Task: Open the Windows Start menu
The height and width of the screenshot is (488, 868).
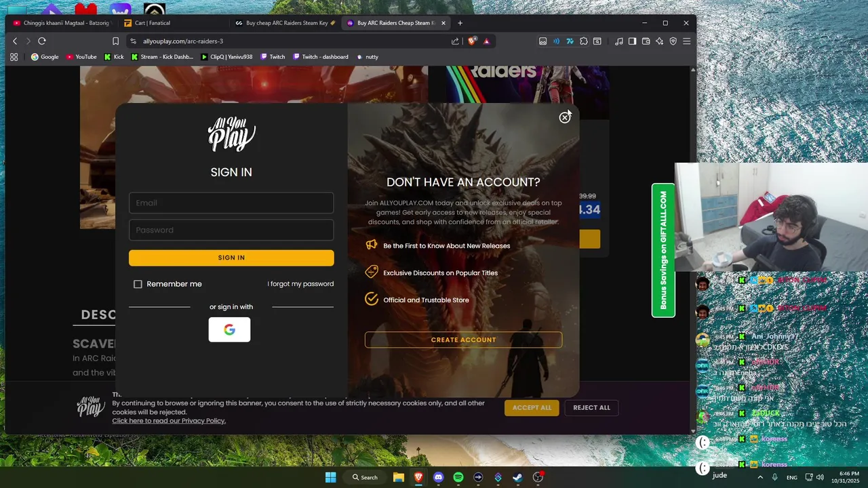Action: coord(330,477)
